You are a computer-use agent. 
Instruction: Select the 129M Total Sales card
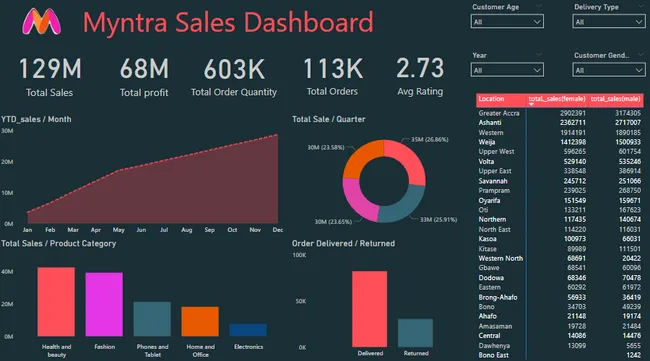point(50,78)
